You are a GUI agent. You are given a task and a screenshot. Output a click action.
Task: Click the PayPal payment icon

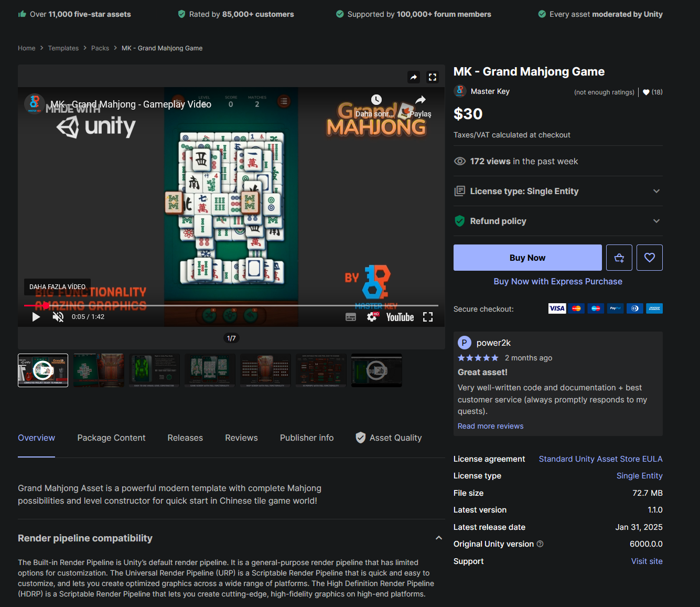[x=616, y=308]
